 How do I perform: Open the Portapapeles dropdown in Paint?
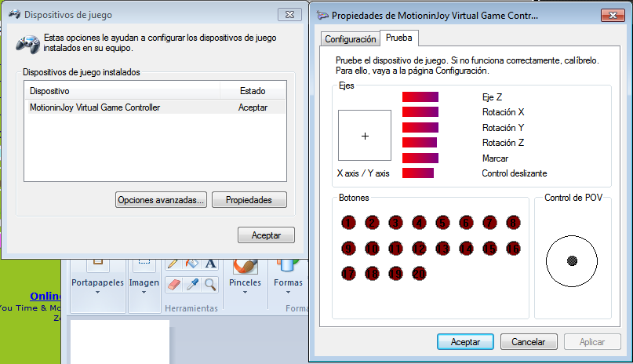98,286
